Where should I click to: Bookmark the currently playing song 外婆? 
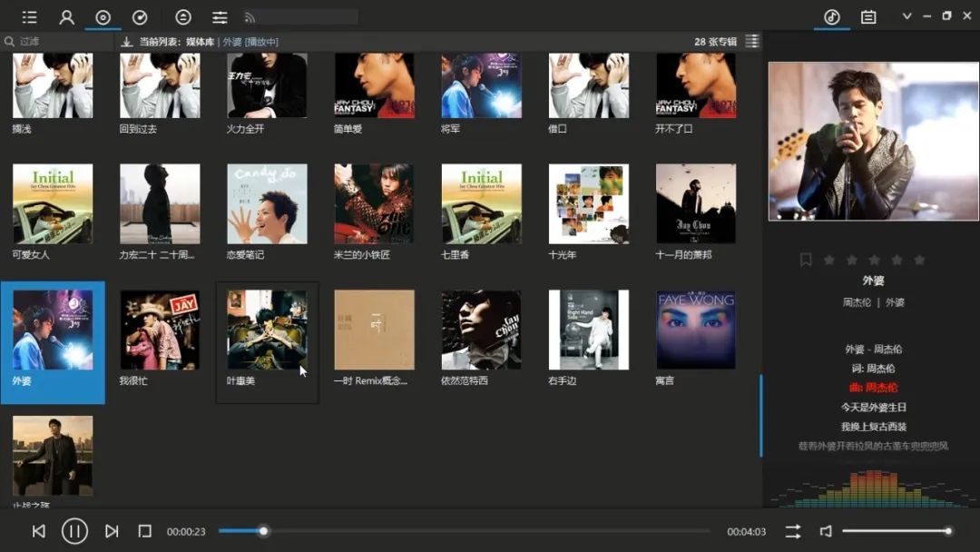805,260
